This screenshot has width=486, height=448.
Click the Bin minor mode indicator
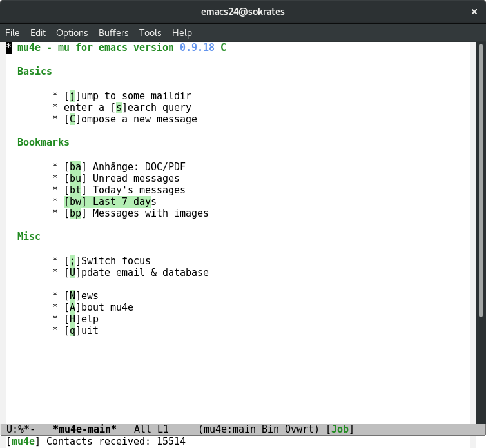coord(270,429)
